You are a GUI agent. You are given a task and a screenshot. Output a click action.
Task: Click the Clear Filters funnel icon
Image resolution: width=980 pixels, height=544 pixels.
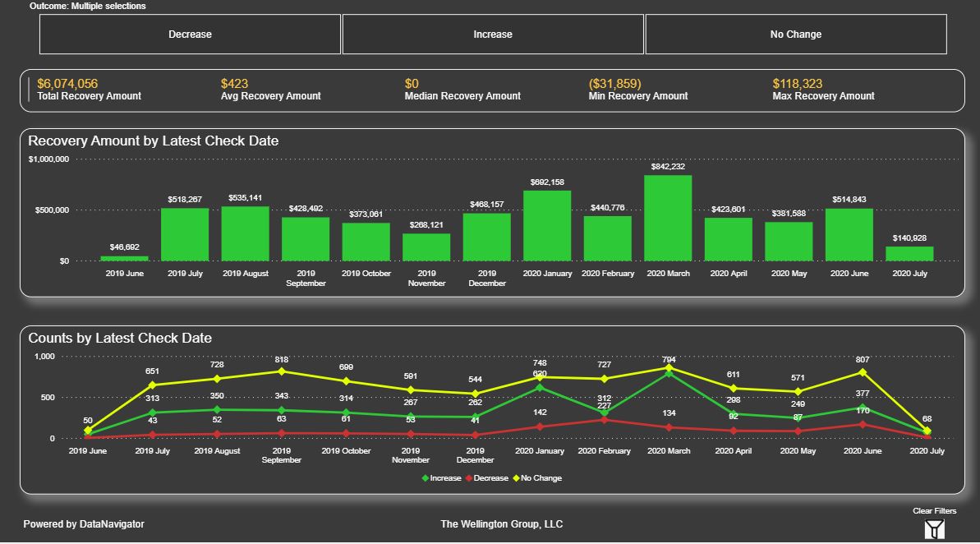pyautogui.click(x=935, y=528)
